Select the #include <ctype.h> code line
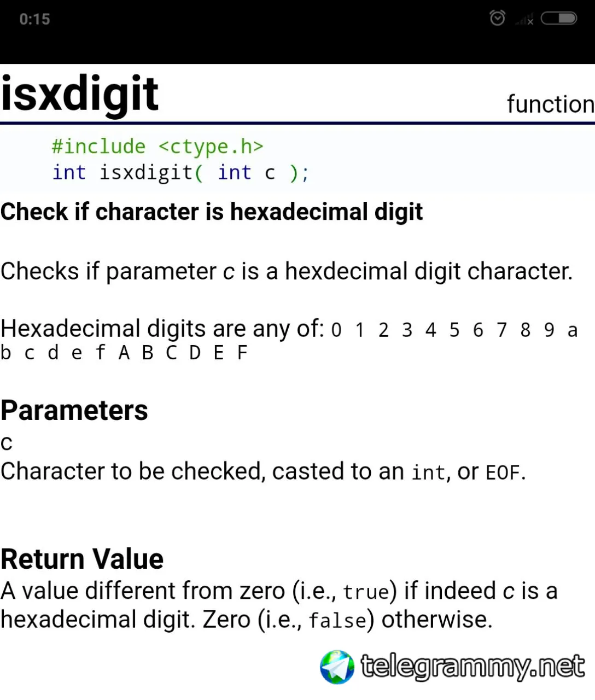The image size is (595, 700). [157, 146]
